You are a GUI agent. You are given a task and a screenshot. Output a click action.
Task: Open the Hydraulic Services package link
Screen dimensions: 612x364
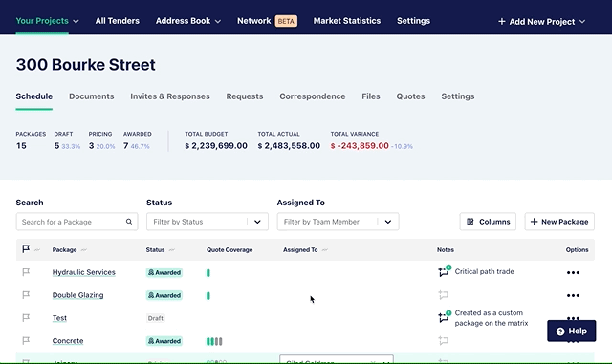pos(84,272)
